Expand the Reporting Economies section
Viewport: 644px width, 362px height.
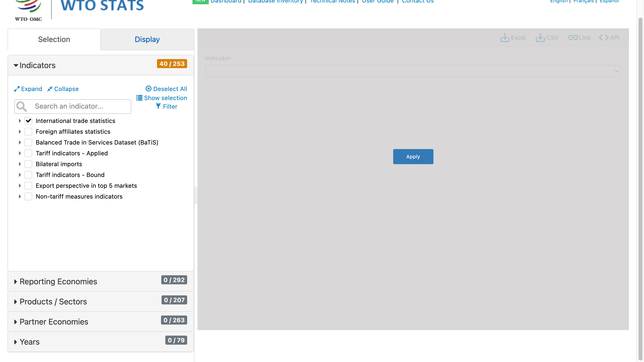pyautogui.click(x=58, y=282)
